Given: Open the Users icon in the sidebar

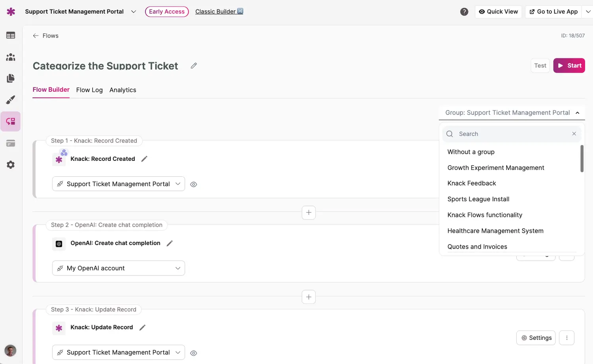Looking at the screenshot, I should click(11, 57).
